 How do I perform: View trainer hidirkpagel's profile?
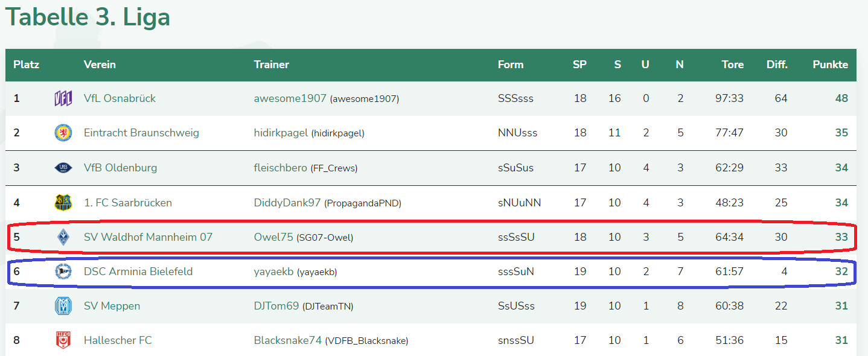click(281, 133)
